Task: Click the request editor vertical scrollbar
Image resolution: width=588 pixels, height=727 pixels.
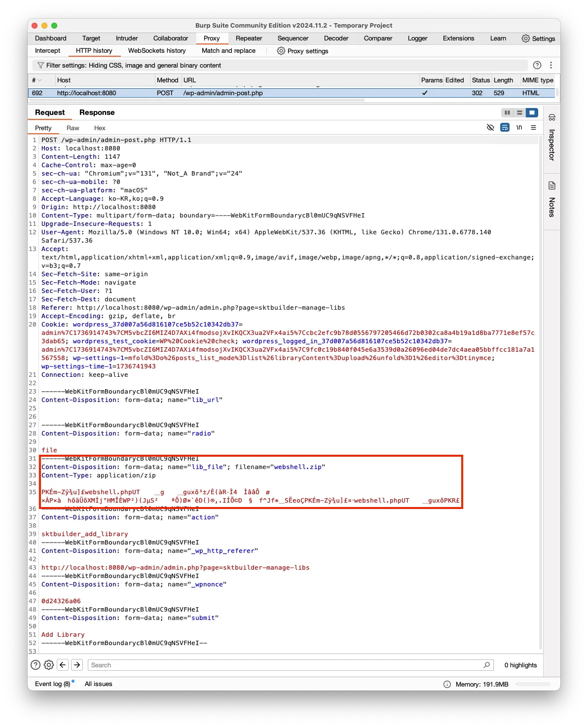Action: pyautogui.click(x=541, y=392)
